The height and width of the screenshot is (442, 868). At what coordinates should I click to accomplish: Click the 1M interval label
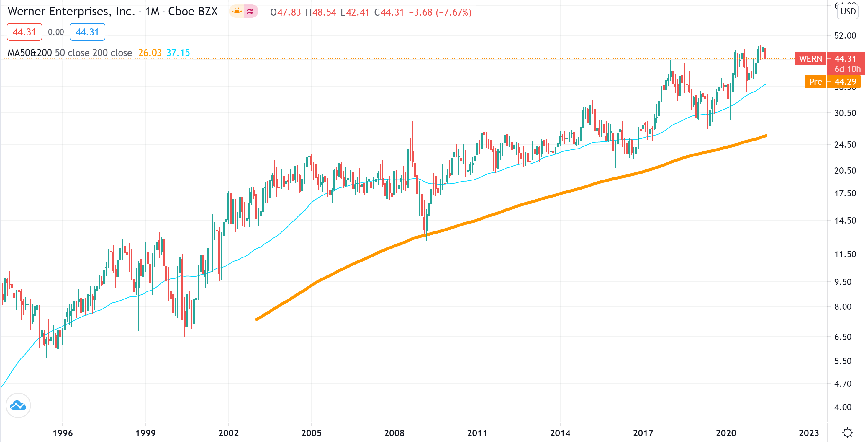click(x=152, y=12)
